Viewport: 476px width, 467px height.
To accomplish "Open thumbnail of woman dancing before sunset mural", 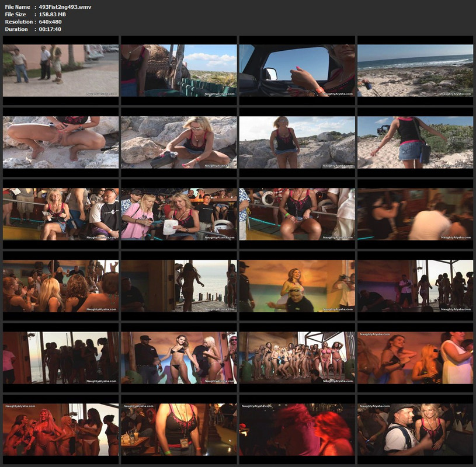I will [297, 286].
